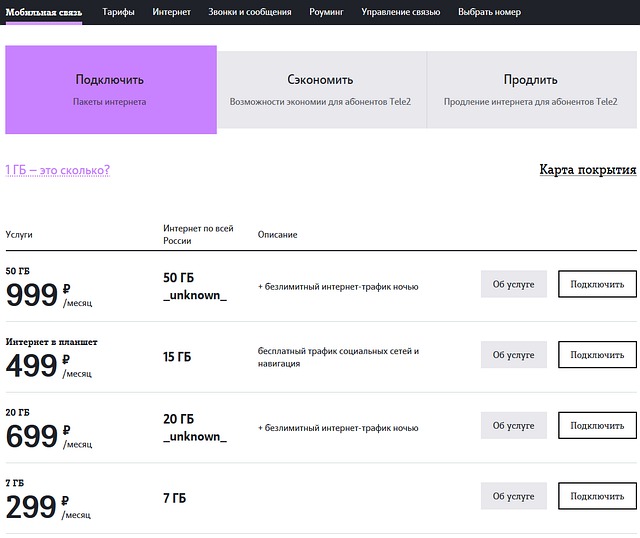Select the Подключить tab

[111, 89]
